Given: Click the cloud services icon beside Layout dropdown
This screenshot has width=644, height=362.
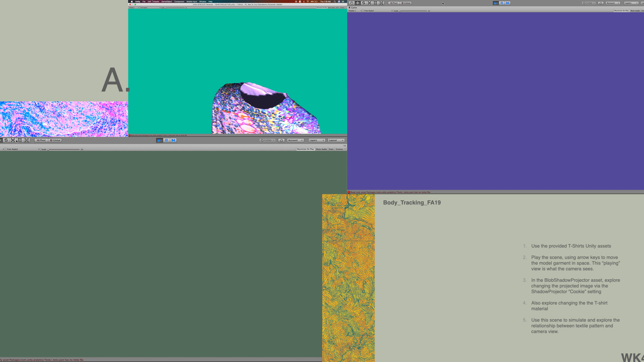Looking at the screenshot, I should pyautogui.click(x=281, y=140).
